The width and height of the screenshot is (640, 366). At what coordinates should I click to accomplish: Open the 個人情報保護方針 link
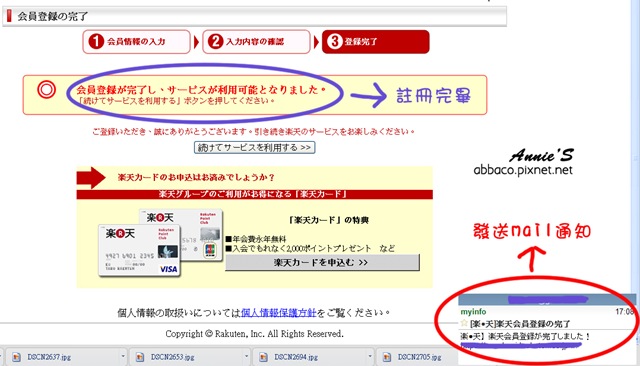(278, 313)
